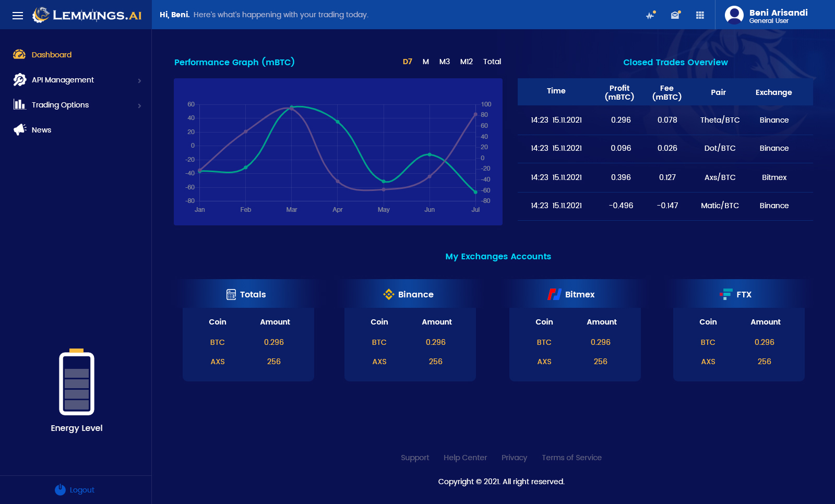Click the Lemmings.AI logo
This screenshot has width=835, height=504.
(87, 15)
